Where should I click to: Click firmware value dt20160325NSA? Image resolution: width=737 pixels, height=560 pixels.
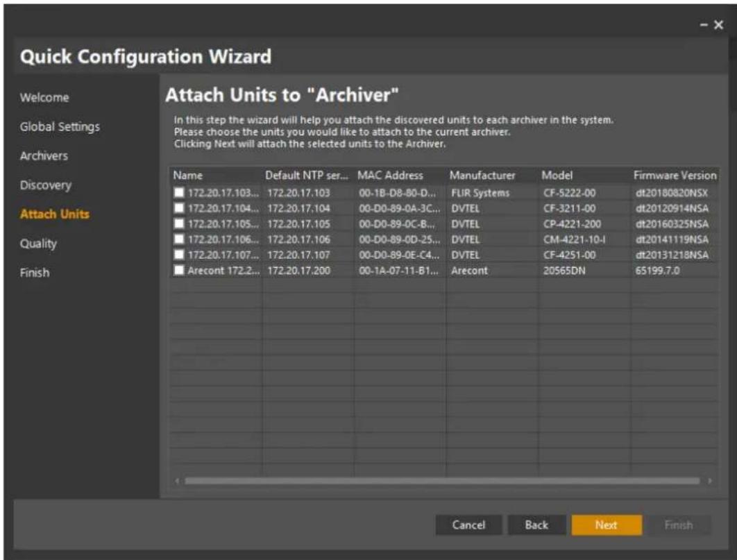click(x=672, y=224)
